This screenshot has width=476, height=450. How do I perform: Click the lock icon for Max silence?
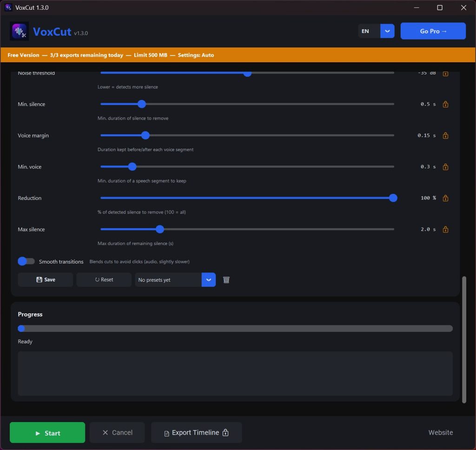point(445,229)
